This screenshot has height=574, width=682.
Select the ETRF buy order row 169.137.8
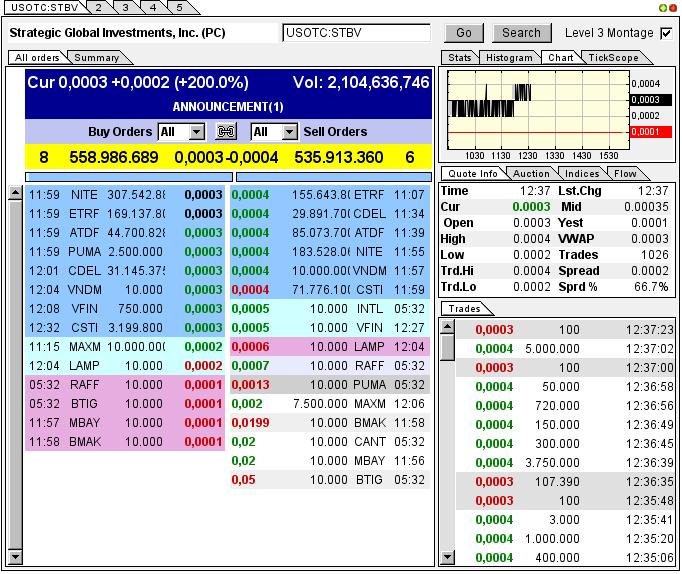click(125, 214)
